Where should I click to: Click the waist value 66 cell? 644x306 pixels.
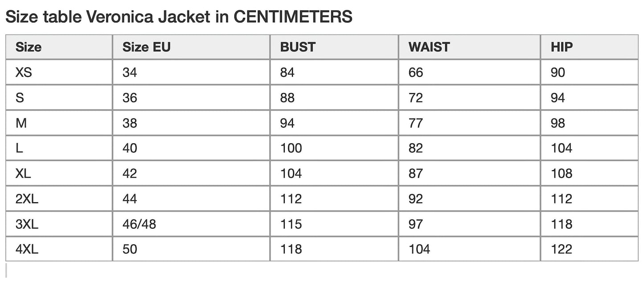(x=416, y=72)
